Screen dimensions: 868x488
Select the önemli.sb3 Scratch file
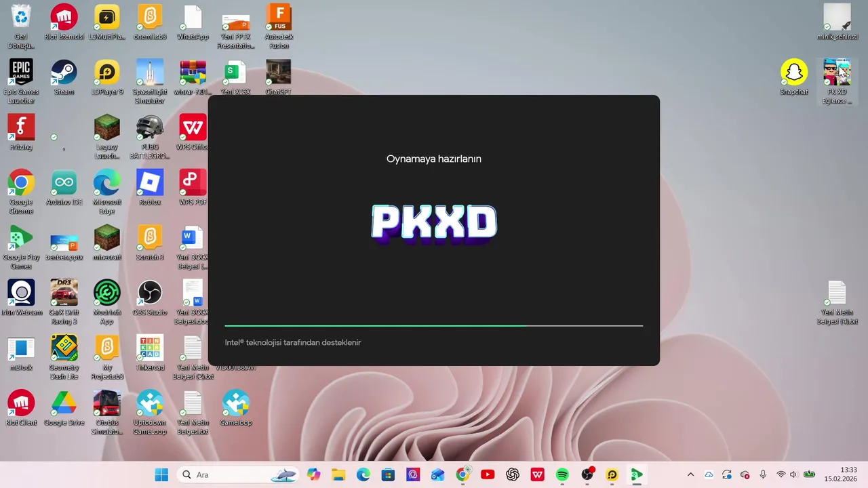(x=150, y=22)
